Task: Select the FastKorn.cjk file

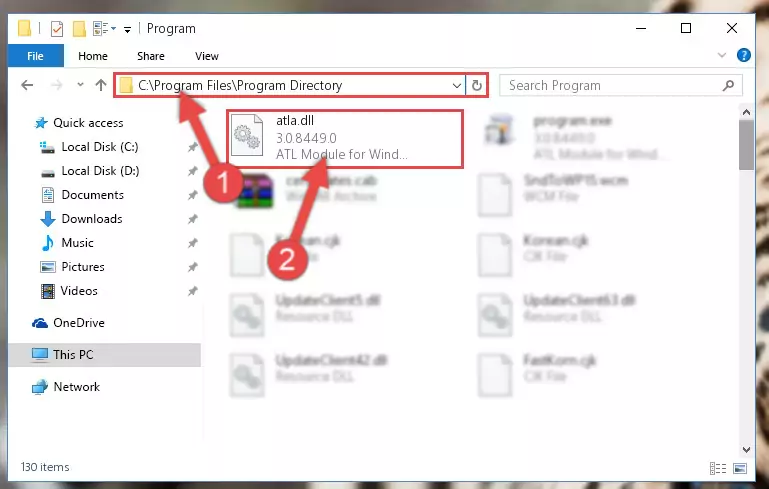Action: (x=538, y=374)
